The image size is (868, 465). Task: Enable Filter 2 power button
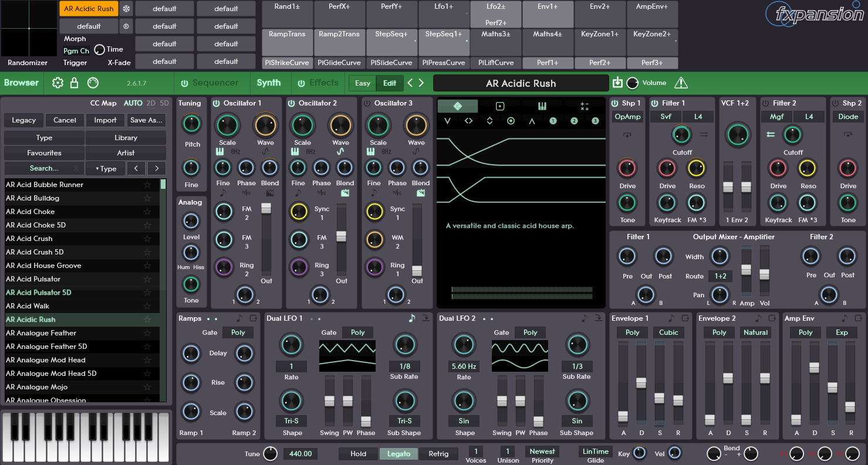click(x=765, y=103)
